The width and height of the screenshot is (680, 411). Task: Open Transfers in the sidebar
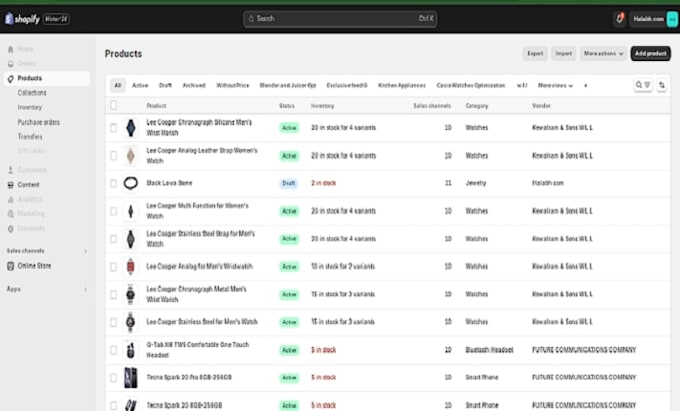30,137
